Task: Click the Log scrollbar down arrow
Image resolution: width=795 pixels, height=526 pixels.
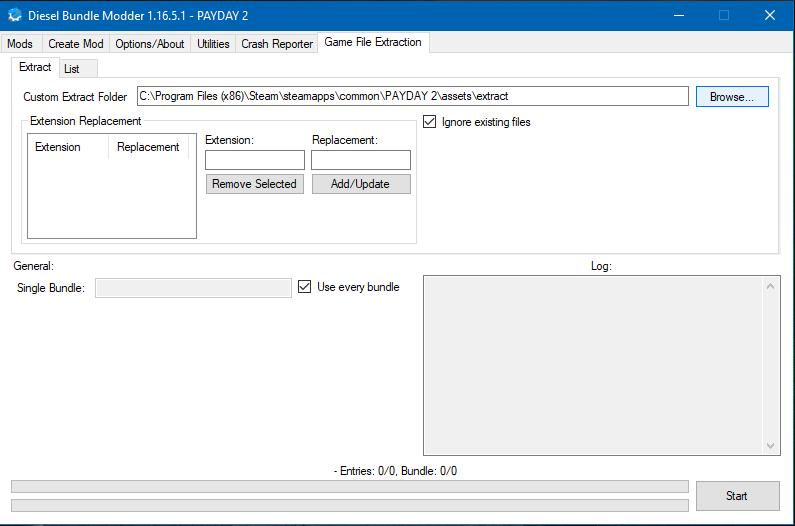Action: [770, 446]
